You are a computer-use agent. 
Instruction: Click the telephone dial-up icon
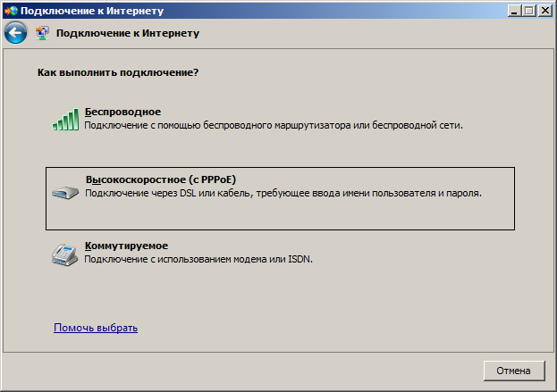pos(65,254)
